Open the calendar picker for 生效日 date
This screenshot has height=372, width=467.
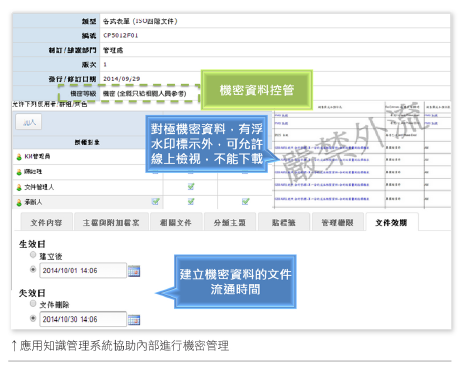[134, 271]
